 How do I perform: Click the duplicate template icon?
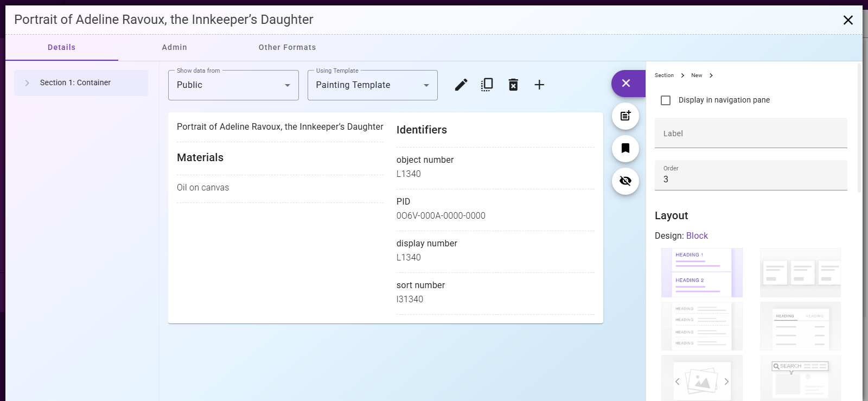pos(487,85)
